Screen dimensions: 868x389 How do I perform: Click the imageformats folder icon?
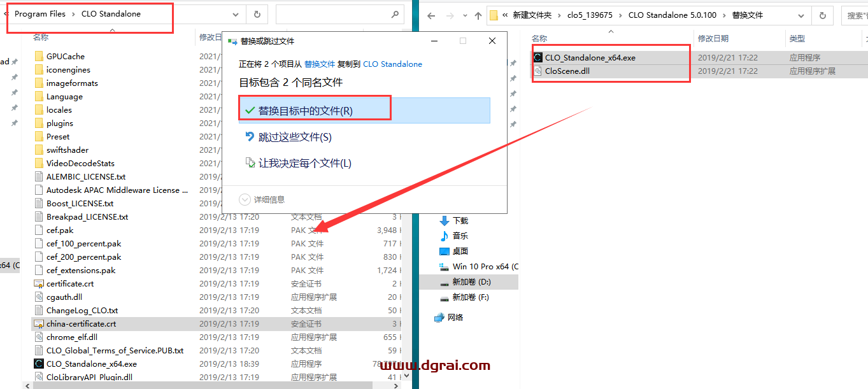click(x=39, y=83)
